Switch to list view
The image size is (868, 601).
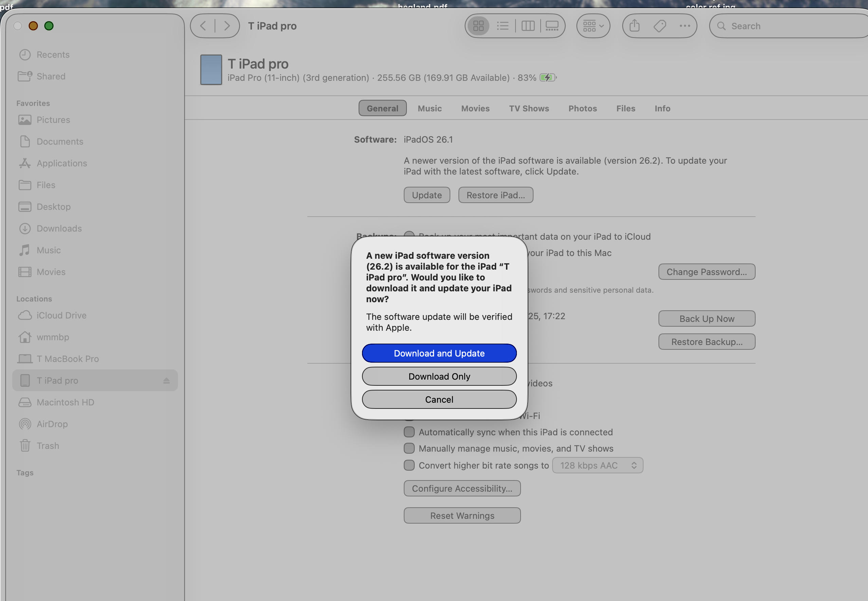503,26
